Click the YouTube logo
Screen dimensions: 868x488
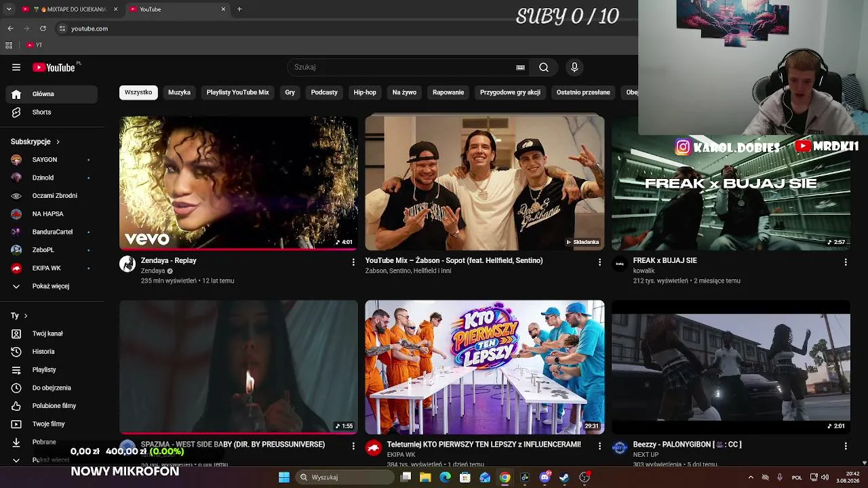coord(54,67)
